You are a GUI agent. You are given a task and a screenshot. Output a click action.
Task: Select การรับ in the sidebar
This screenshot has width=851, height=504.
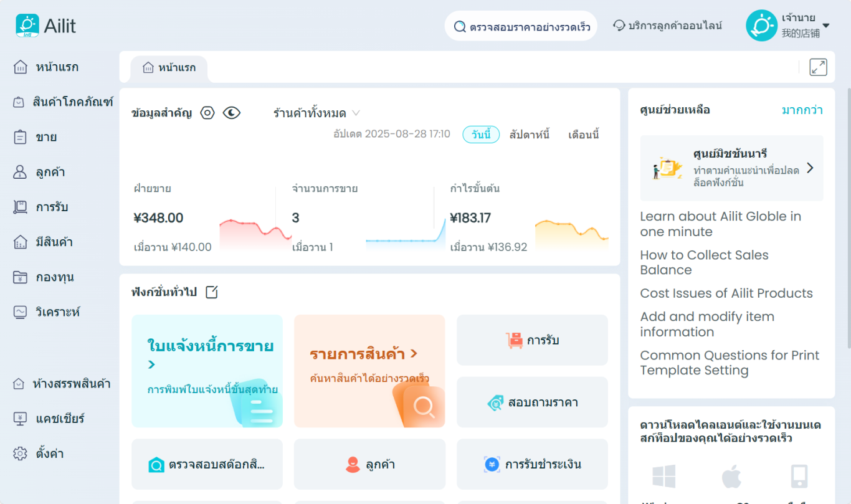coord(41,207)
